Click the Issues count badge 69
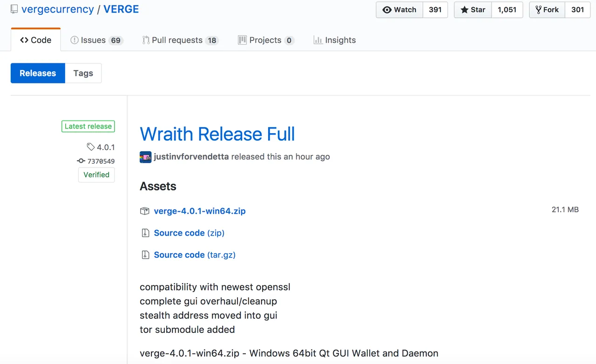The height and width of the screenshot is (364, 596). [116, 40]
